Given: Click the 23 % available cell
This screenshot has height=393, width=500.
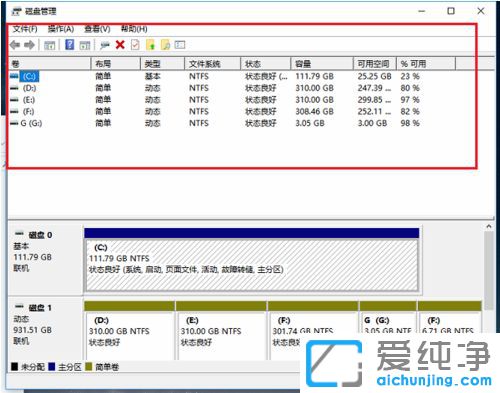Looking at the screenshot, I should (410, 76).
